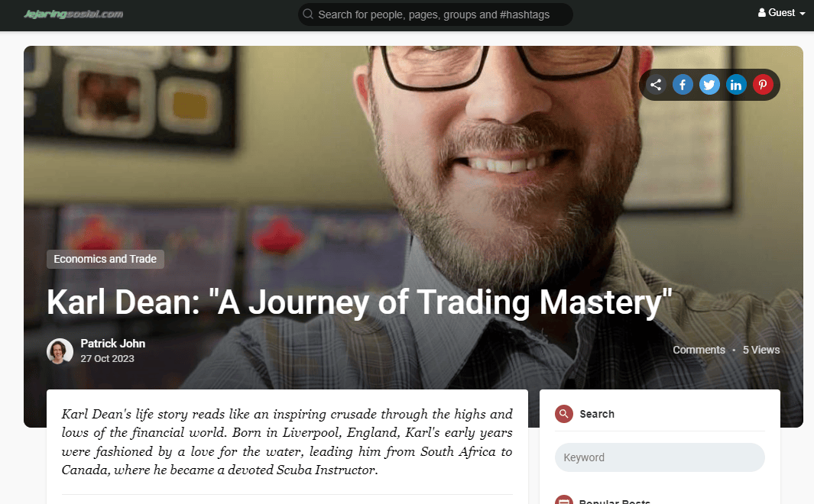Share the article on LinkedIn
The image size is (814, 504).
coord(736,85)
